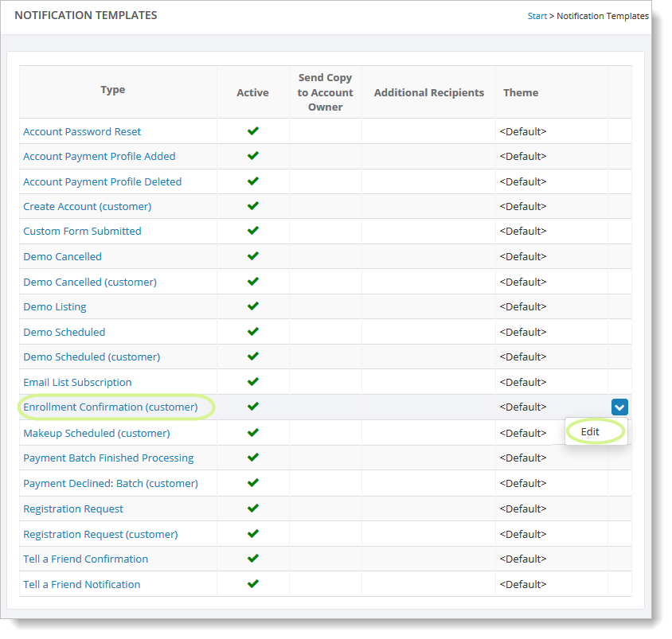This screenshot has width=672, height=639.
Task: Click Notification Templates breadcrumb text
Action: click(603, 16)
